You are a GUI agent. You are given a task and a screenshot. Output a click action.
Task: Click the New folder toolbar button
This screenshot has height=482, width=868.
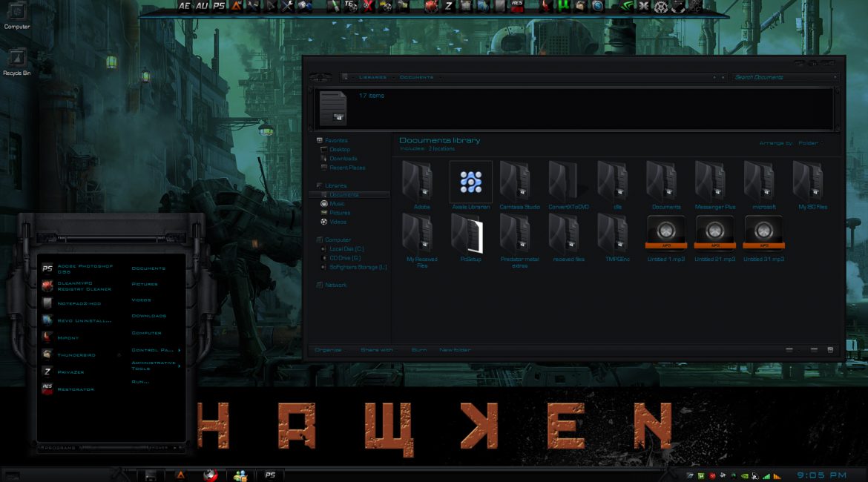(455, 350)
